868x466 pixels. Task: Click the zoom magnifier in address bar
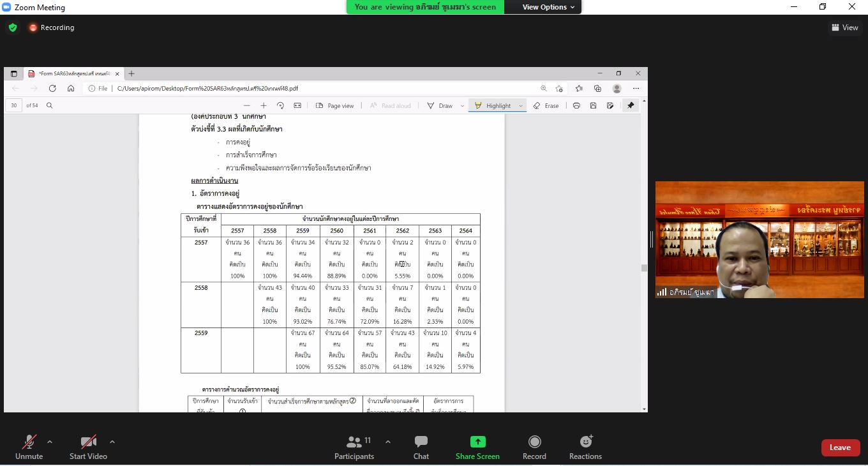coord(544,89)
